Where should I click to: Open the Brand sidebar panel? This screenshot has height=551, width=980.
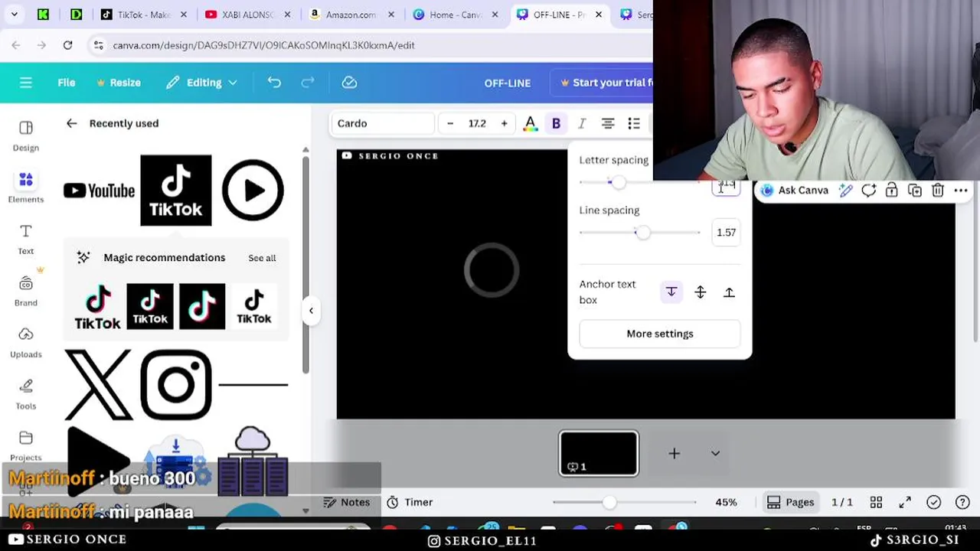coord(26,290)
